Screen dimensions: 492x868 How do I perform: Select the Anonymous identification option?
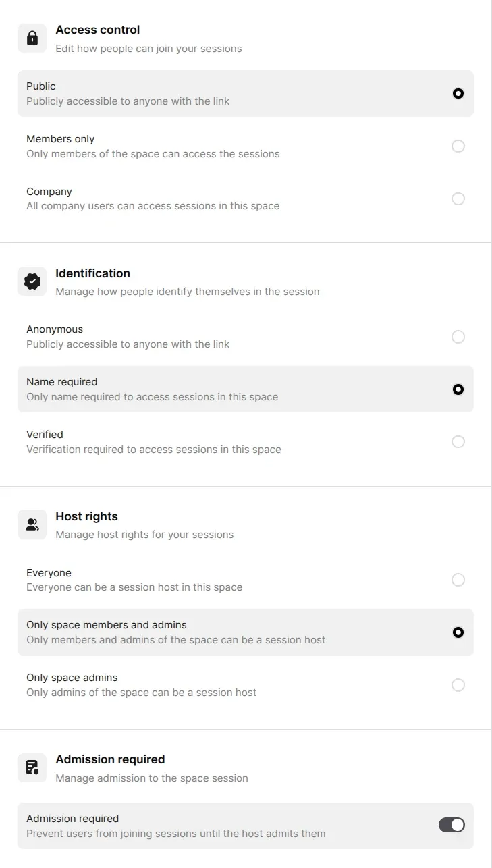tap(458, 337)
